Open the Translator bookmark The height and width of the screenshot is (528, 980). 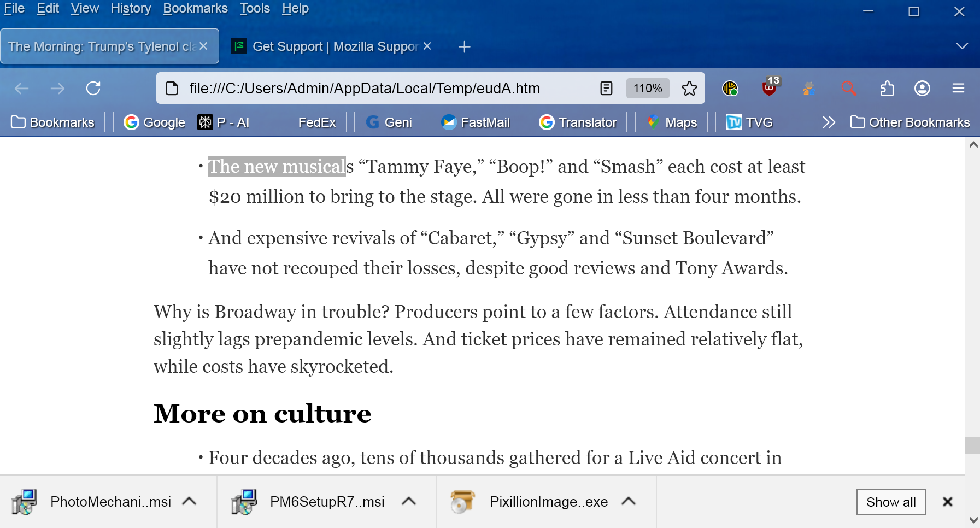point(578,122)
